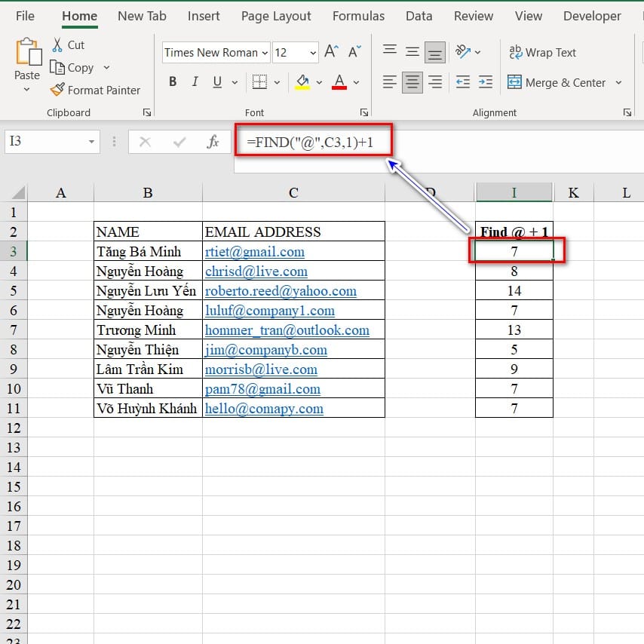Click the Merge & Center button
The width and height of the screenshot is (644, 644).
(x=557, y=82)
